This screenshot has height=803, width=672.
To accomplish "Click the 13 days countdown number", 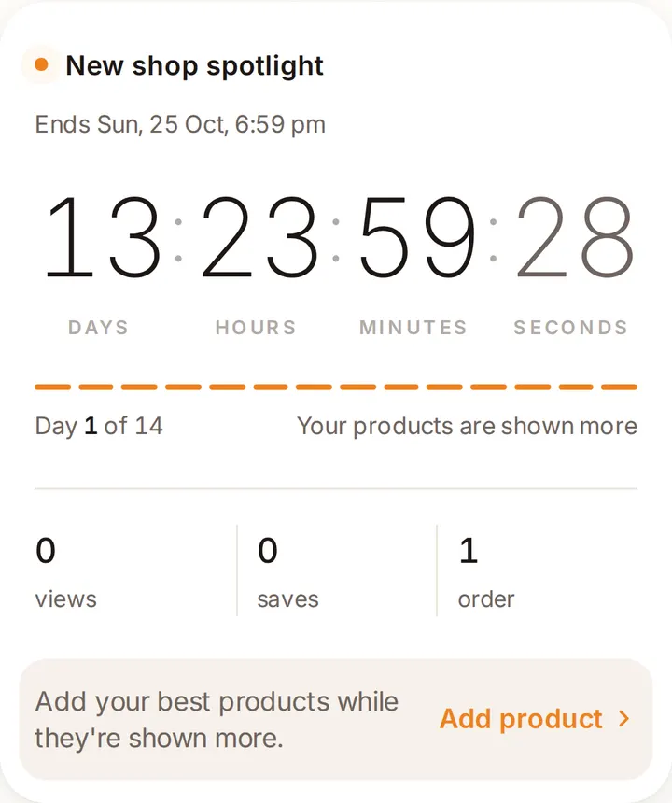I will click(102, 237).
